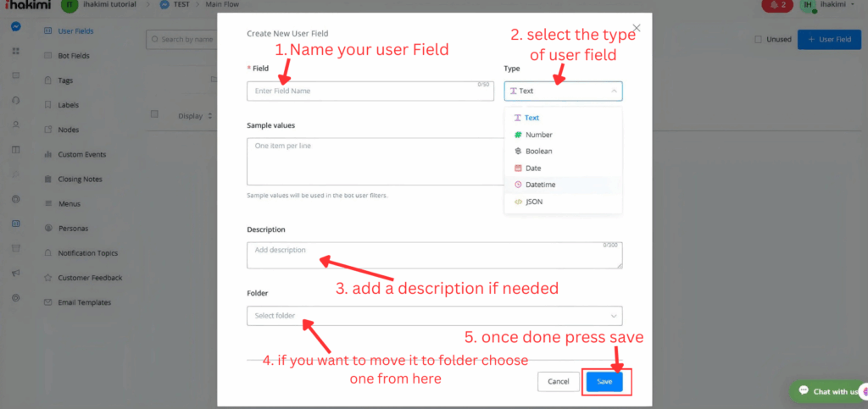Pick the Datetime type option
The height and width of the screenshot is (409, 868).
540,185
